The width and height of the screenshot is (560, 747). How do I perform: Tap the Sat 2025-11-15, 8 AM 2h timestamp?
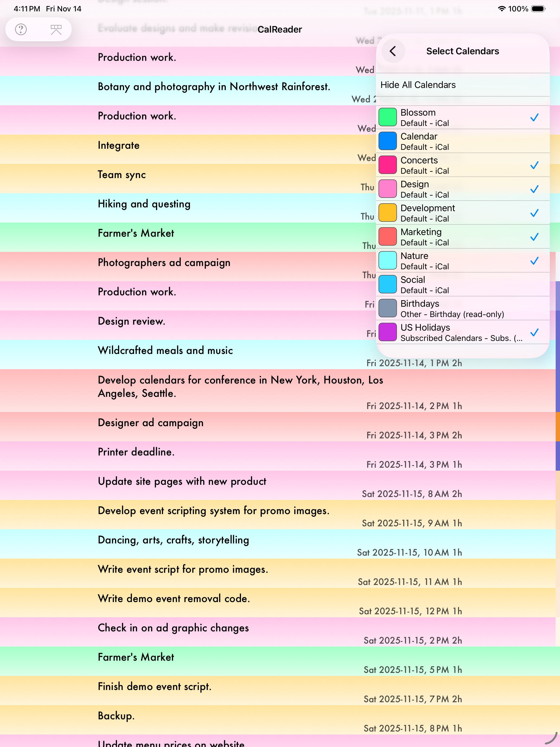click(412, 494)
